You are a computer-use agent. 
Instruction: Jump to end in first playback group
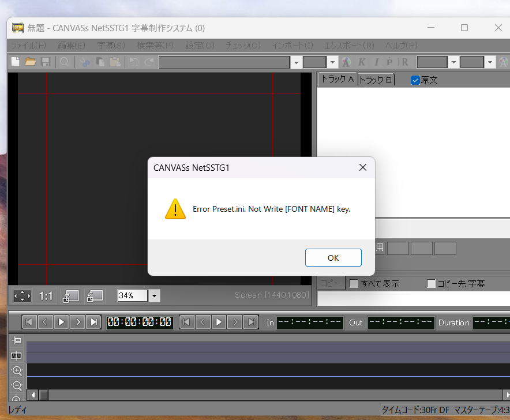(93, 322)
